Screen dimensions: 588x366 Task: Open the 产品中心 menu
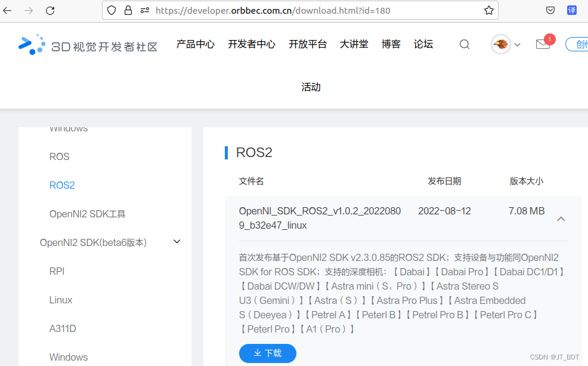coord(196,44)
